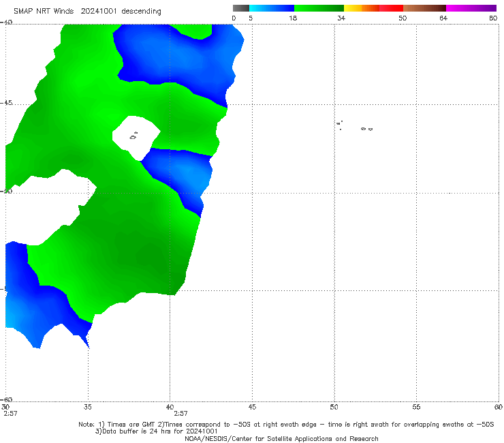
Task: Click the longitude axis label "55"
Action: [x=416, y=407]
